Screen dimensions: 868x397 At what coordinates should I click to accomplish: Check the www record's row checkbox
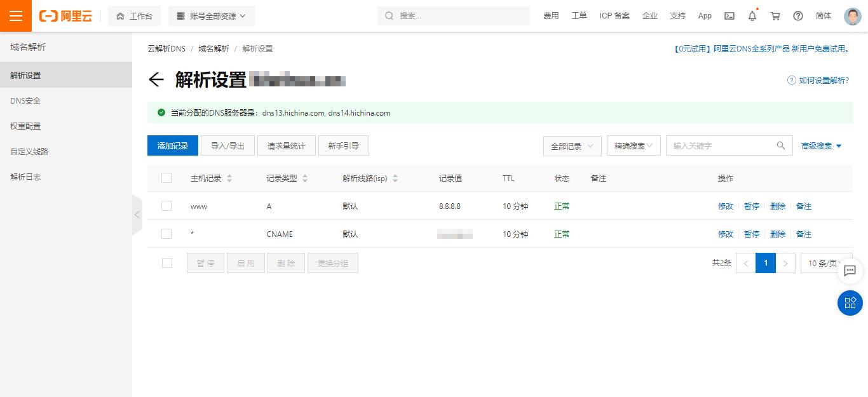166,206
